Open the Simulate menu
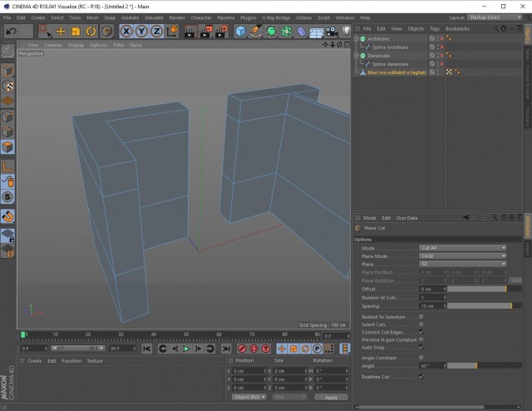532x411 pixels. (x=154, y=17)
